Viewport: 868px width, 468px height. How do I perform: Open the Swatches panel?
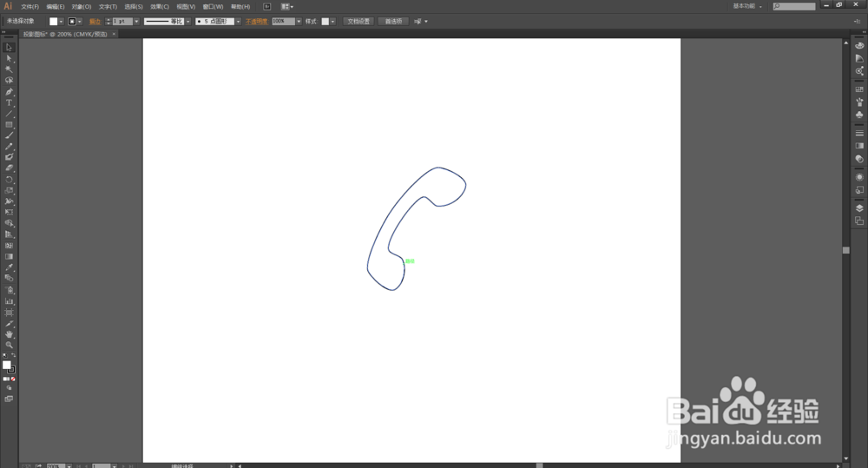[859, 89]
